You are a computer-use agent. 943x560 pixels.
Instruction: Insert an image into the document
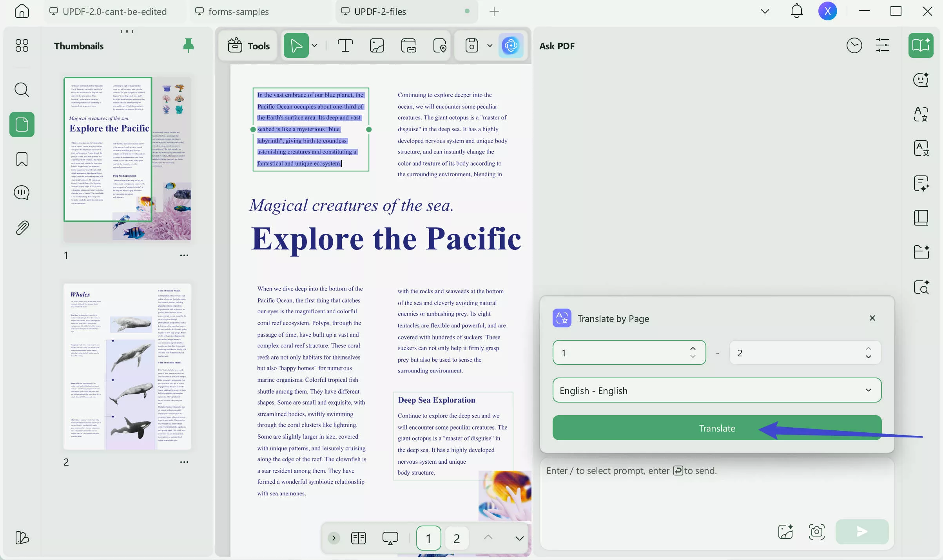pos(376,46)
